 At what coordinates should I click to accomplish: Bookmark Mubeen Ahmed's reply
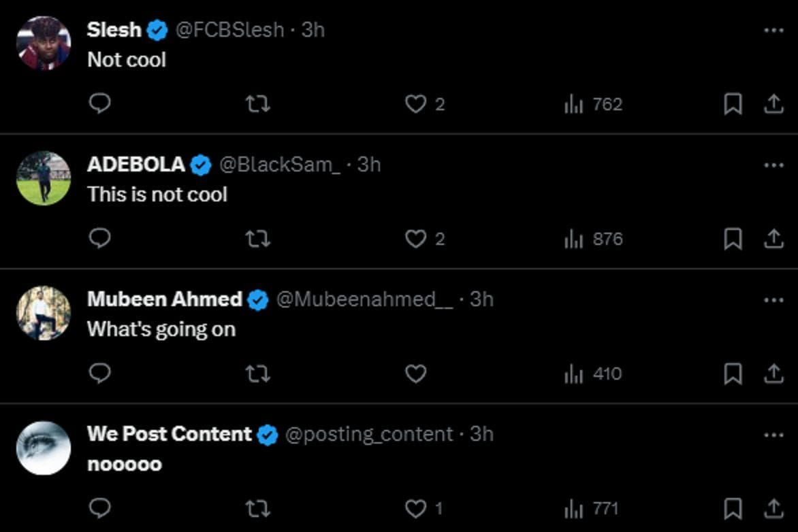[x=734, y=373]
